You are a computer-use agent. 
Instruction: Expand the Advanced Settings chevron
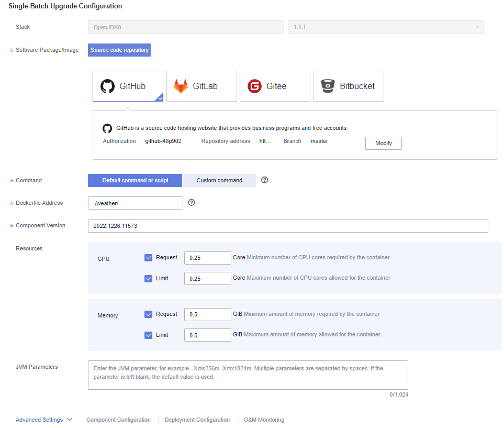[x=70, y=419]
